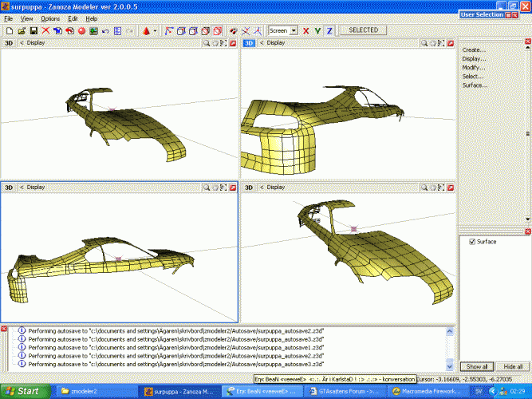Click the 3D view label in bottom-left viewport

tap(9, 188)
